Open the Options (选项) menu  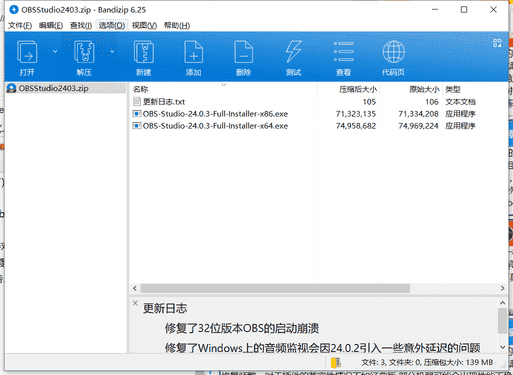[x=112, y=26]
